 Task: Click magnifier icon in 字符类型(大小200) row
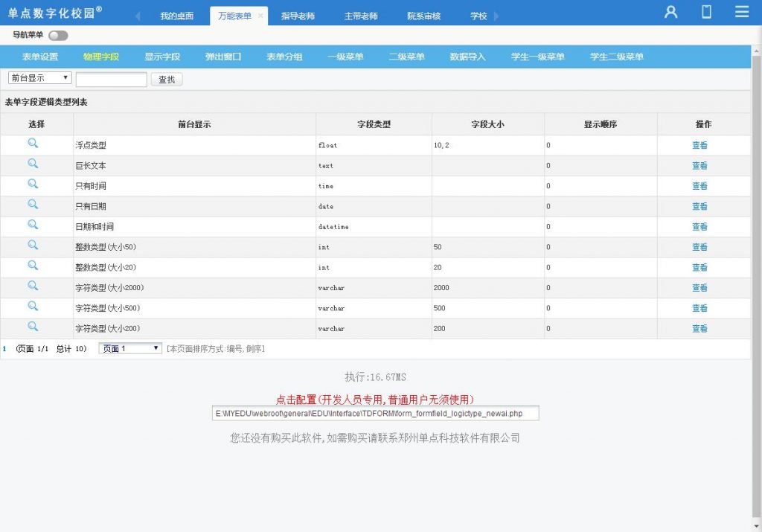[x=33, y=327]
